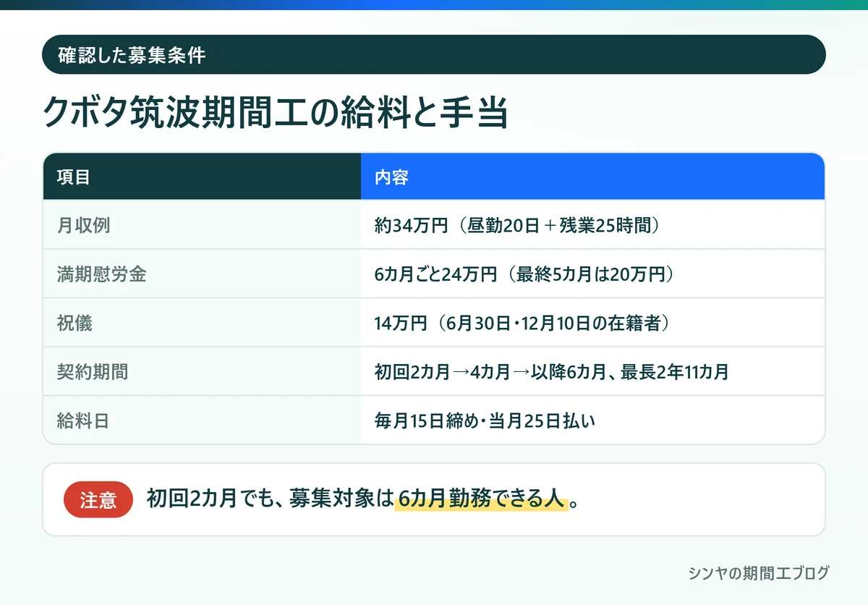Select the '契約期間' row label

tap(93, 372)
